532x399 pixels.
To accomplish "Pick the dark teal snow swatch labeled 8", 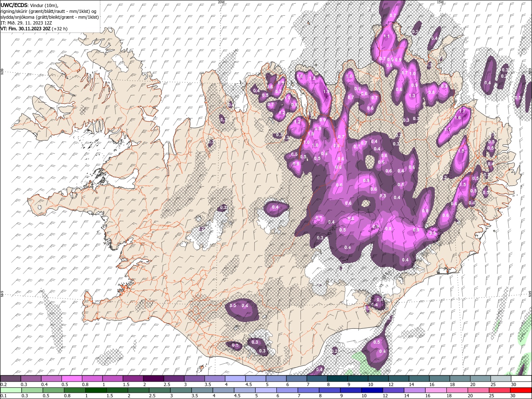I will tap(337, 379).
